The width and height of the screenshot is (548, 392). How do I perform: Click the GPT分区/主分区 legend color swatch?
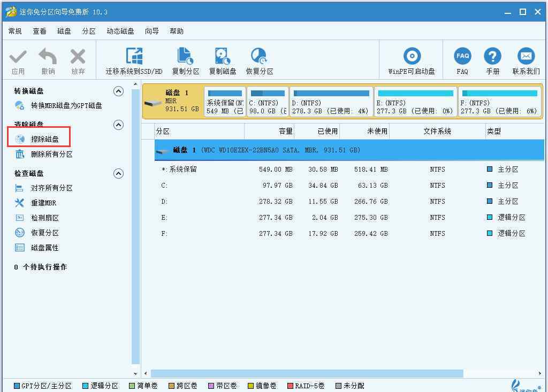17,386
